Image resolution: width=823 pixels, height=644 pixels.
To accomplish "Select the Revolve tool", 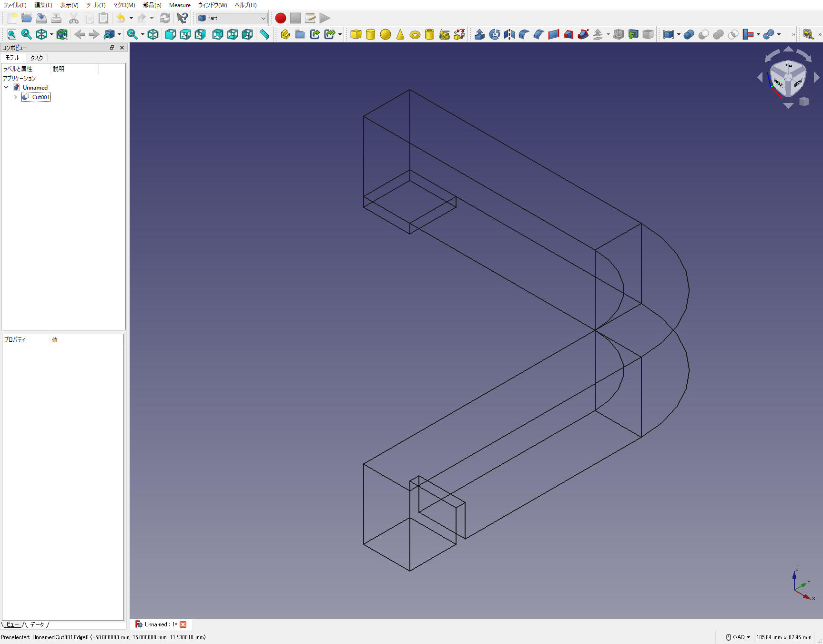I will click(495, 34).
